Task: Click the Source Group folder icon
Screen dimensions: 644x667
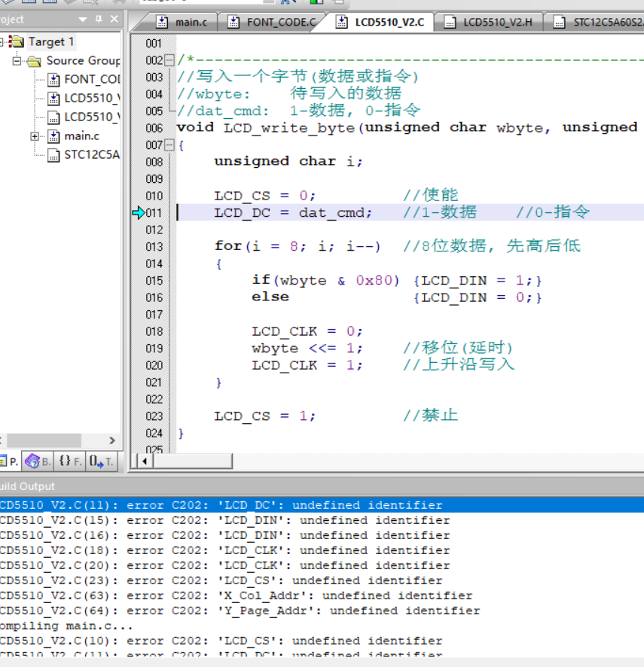Action: pos(34,61)
